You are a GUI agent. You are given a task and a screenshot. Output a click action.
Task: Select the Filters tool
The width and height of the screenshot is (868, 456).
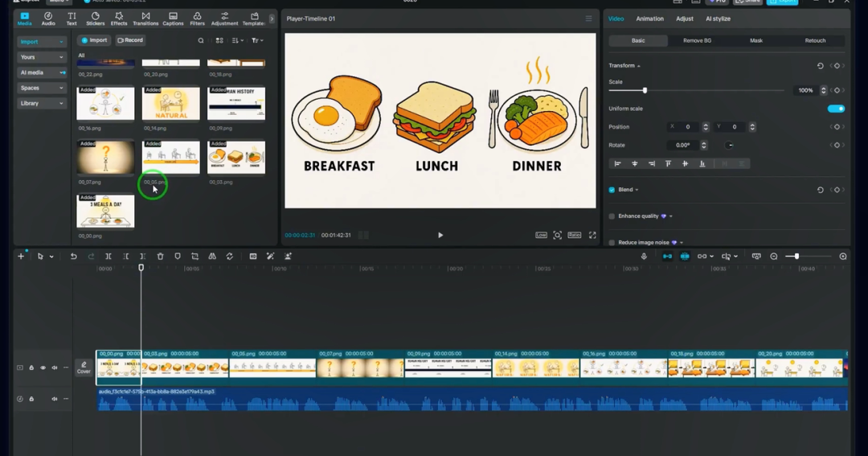click(197, 18)
